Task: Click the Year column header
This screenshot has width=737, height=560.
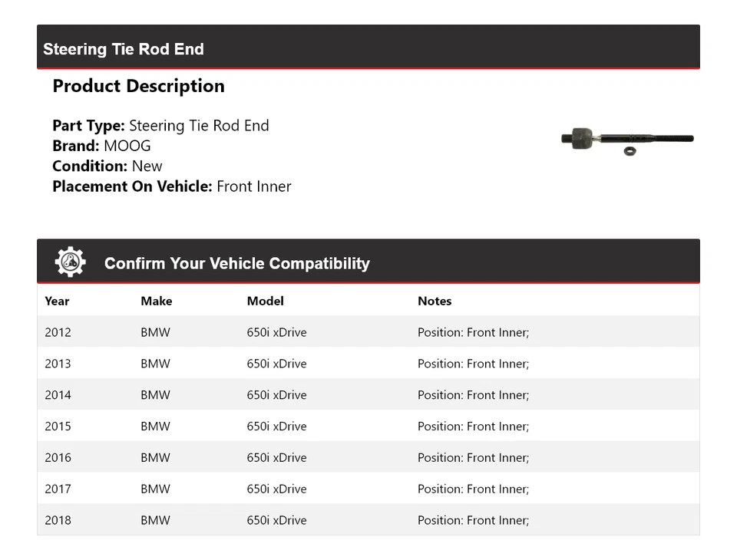Action: click(x=57, y=301)
